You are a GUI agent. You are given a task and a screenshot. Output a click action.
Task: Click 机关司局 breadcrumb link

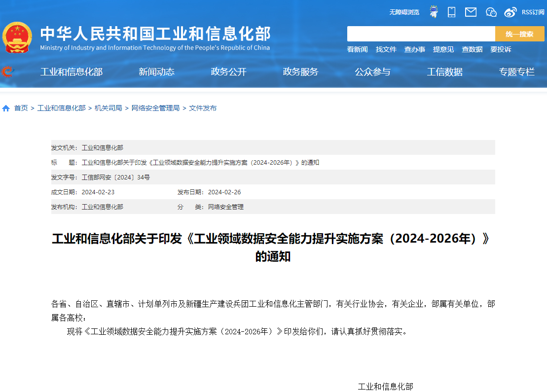tap(109, 108)
